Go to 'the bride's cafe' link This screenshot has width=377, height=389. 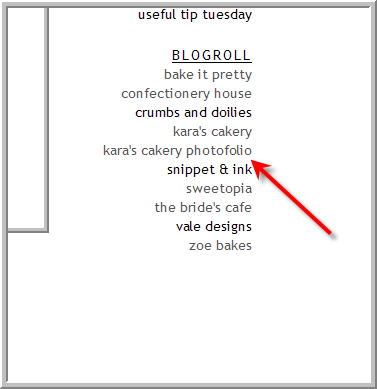[x=203, y=207]
